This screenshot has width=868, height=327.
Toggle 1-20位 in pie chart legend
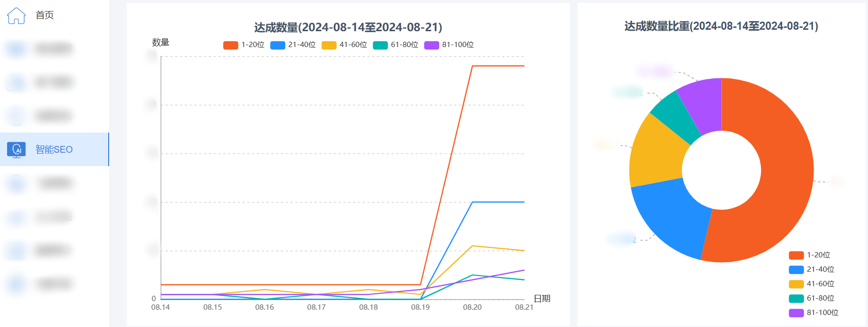tap(810, 255)
